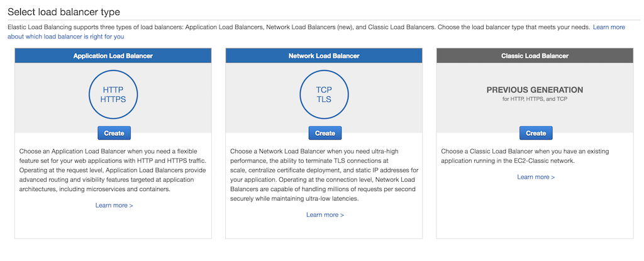Click the TCP TLS circle icon
Image resolution: width=644 pixels, height=261 pixels.
(x=324, y=94)
